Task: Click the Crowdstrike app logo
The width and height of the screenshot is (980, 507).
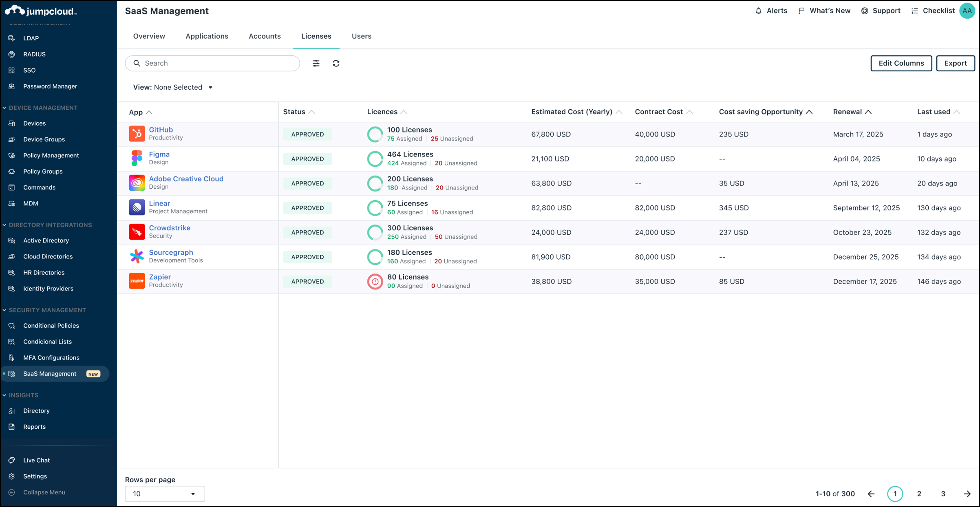Action: pyautogui.click(x=137, y=231)
